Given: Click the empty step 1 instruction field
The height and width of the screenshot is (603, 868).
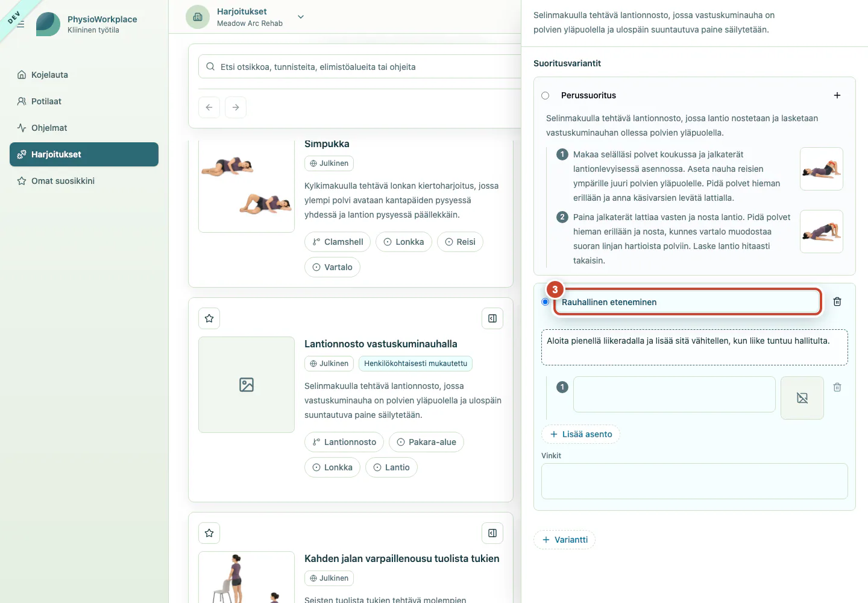Looking at the screenshot, I should coord(675,394).
